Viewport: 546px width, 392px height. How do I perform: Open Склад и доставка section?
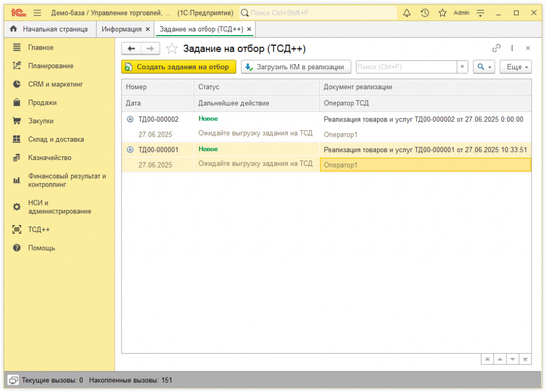[56, 139]
